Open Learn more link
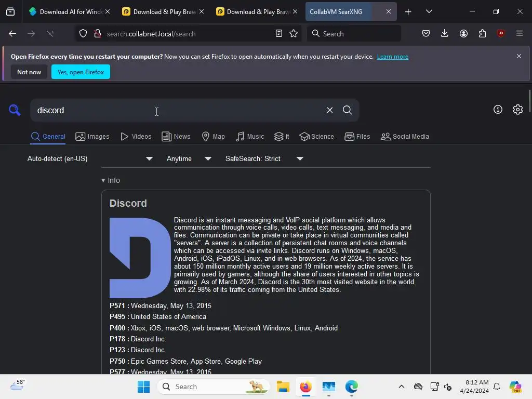Screen dimensions: 532x399 (x=393, y=57)
